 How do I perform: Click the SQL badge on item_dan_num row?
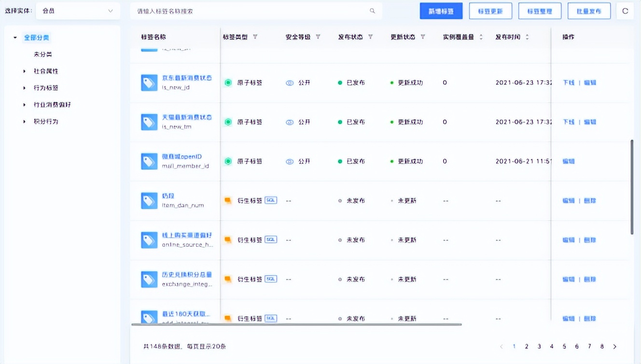coord(270,200)
